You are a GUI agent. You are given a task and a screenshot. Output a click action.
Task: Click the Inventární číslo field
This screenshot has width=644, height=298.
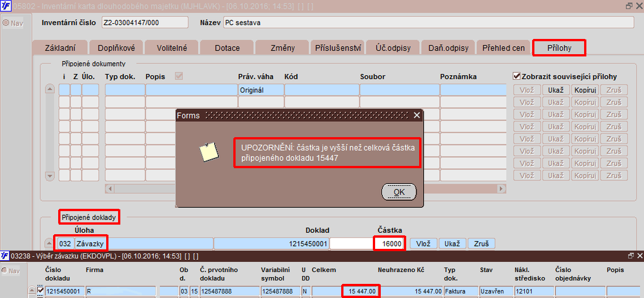point(145,23)
